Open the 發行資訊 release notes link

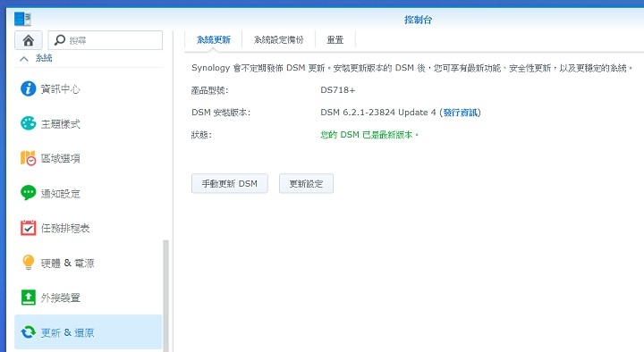click(461, 113)
